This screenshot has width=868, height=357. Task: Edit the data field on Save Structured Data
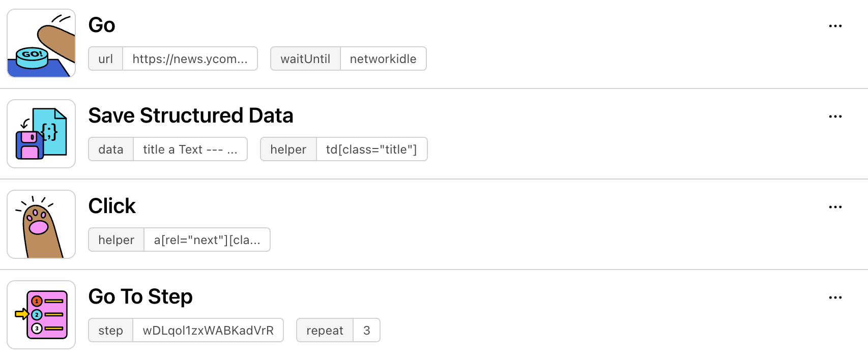pos(189,149)
